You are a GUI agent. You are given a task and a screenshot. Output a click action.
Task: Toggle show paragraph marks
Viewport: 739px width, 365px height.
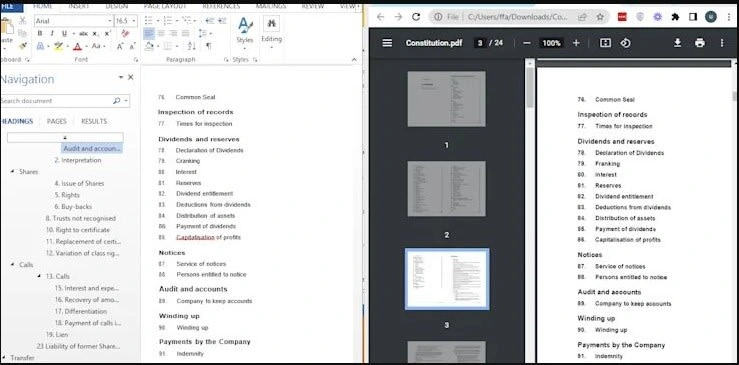tap(209, 46)
